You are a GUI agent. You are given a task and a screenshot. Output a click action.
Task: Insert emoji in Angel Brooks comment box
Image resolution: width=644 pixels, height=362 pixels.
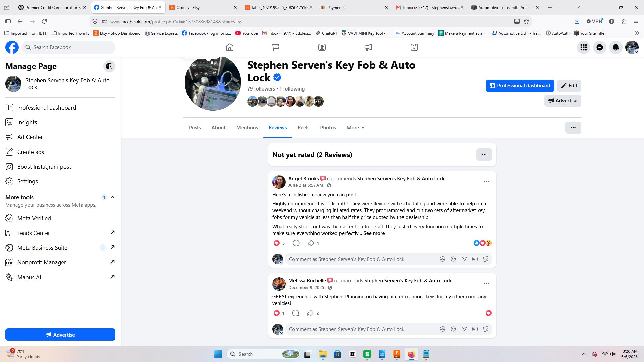pos(453,259)
